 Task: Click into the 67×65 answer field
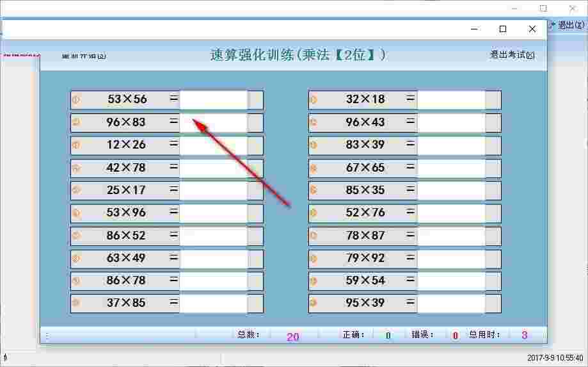451,168
